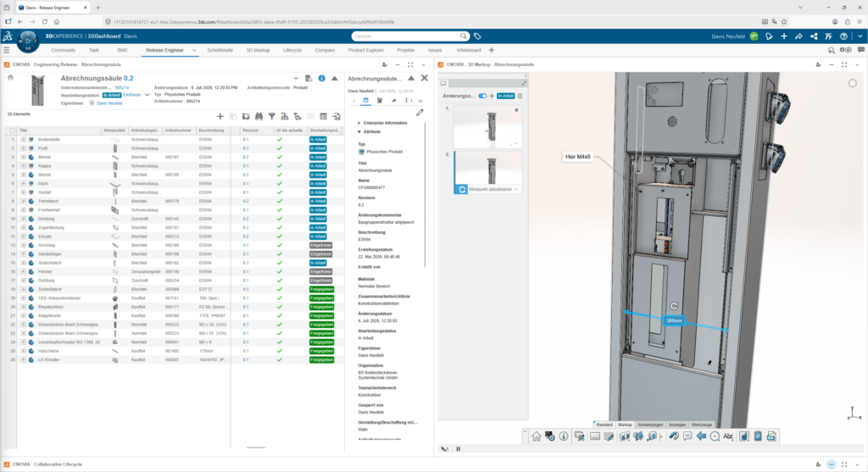Image resolution: width=868 pixels, height=472 pixels.
Task: Select the Markup tab in the 3D toolbar
Action: click(625, 425)
